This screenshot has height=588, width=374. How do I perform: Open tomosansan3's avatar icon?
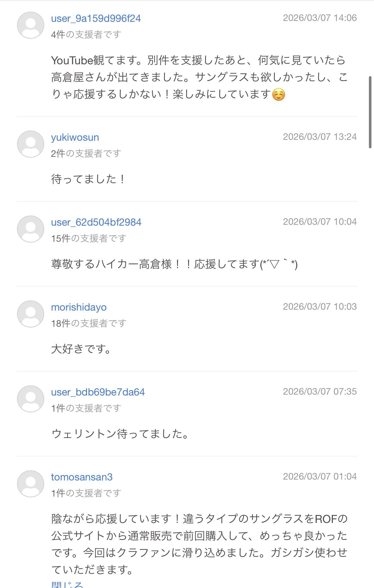(31, 484)
